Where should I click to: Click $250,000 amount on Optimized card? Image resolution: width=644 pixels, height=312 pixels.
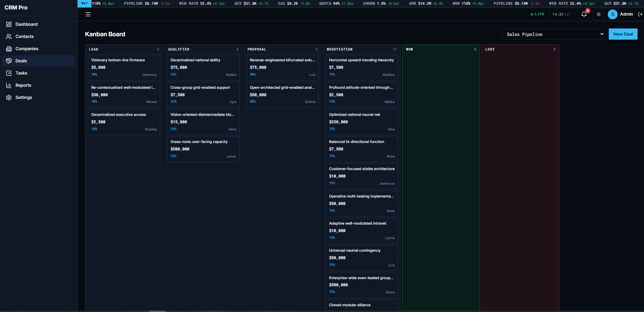tap(338, 122)
